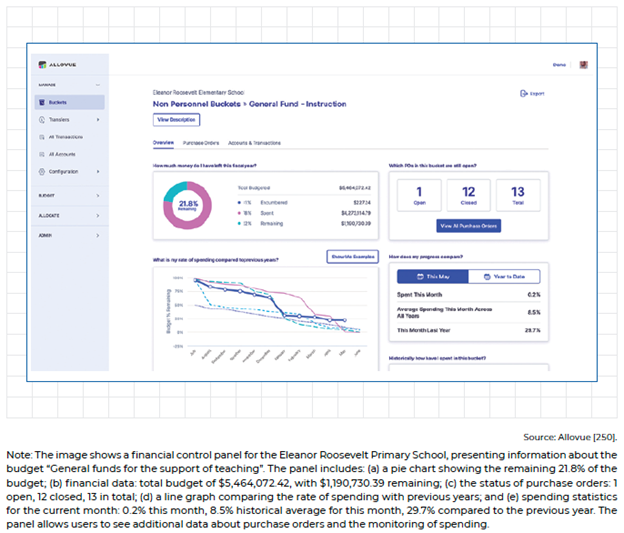The height and width of the screenshot is (533, 624).
Task: Open the user avatar at top right
Action: 583,65
